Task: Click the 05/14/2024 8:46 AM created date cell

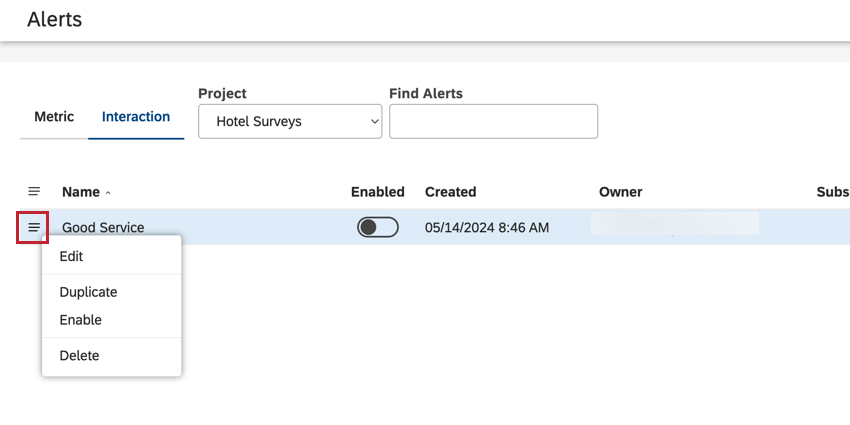Action: 486,228
